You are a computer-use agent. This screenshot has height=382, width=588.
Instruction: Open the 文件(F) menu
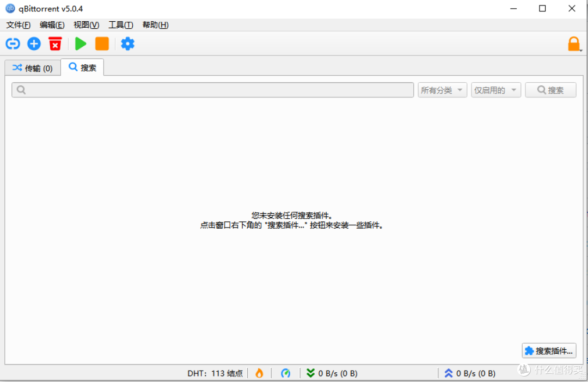tap(19, 25)
